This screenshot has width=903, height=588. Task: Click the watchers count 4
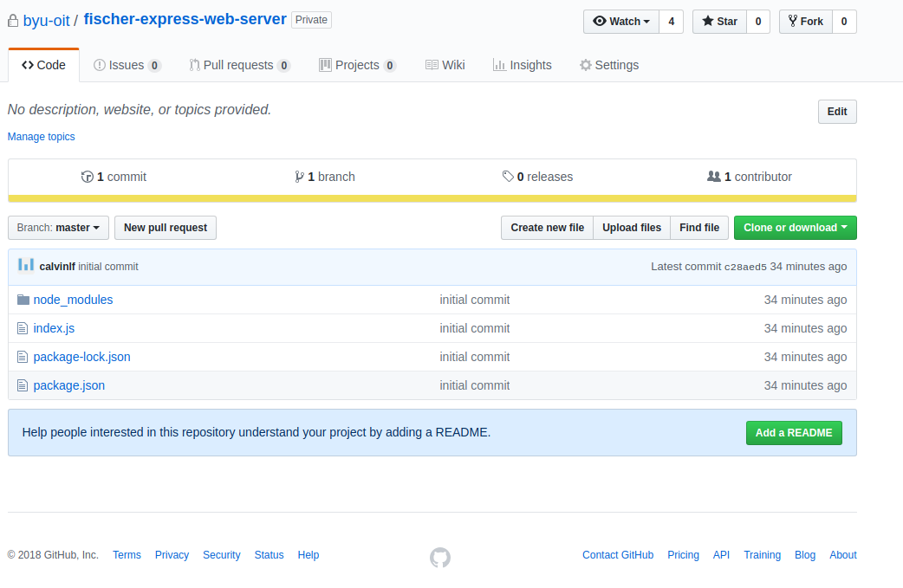click(672, 22)
